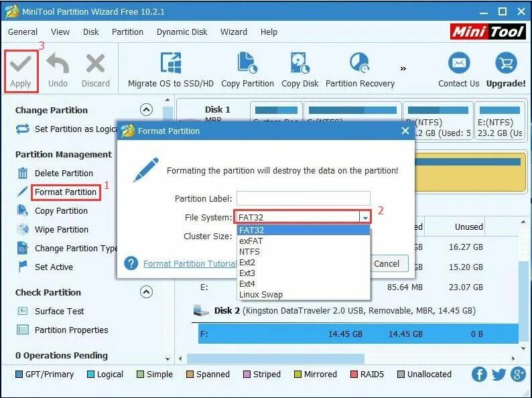
Task: Click the Format Partition pencil icon in sidebar
Action: (x=22, y=192)
